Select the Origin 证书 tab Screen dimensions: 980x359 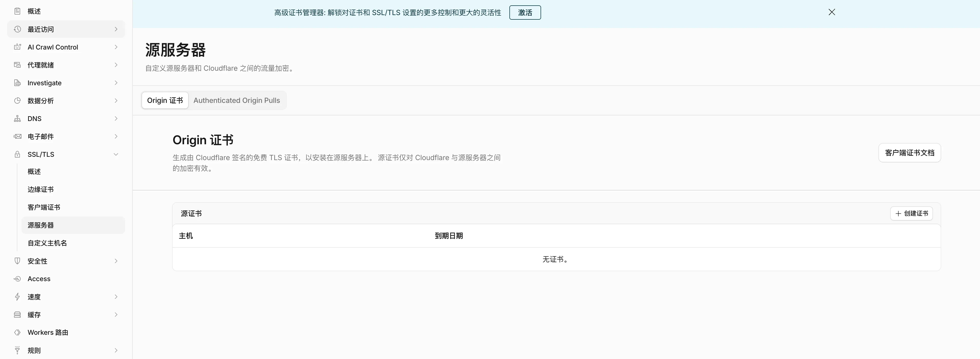[x=165, y=100]
